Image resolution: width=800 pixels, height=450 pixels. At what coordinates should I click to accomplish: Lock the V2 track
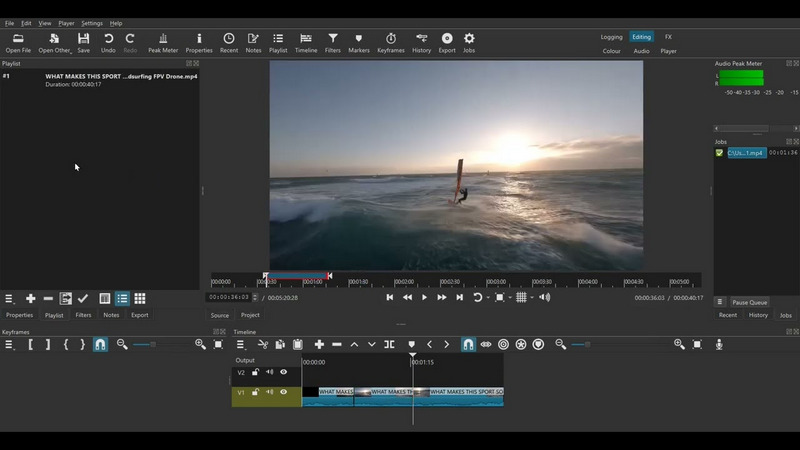(255, 372)
